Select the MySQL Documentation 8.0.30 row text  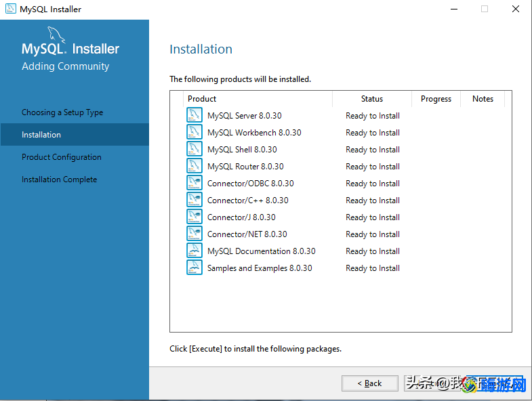click(x=261, y=251)
